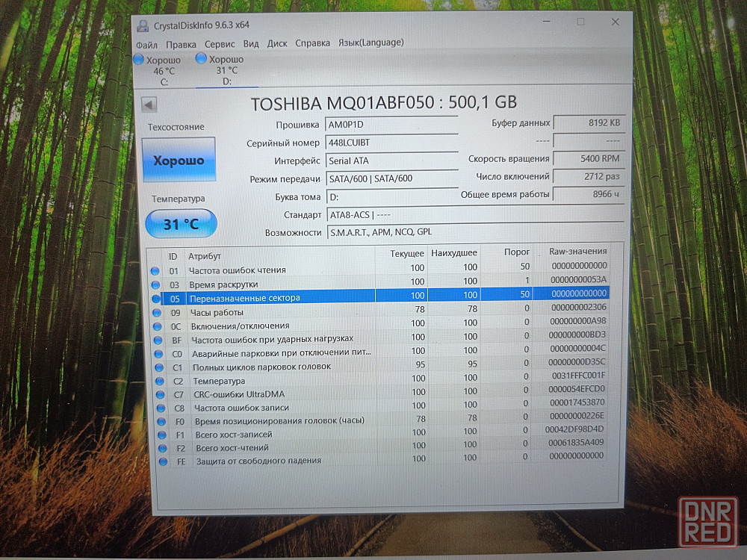Select row Переназначенные сектора

pyautogui.click(x=381, y=296)
